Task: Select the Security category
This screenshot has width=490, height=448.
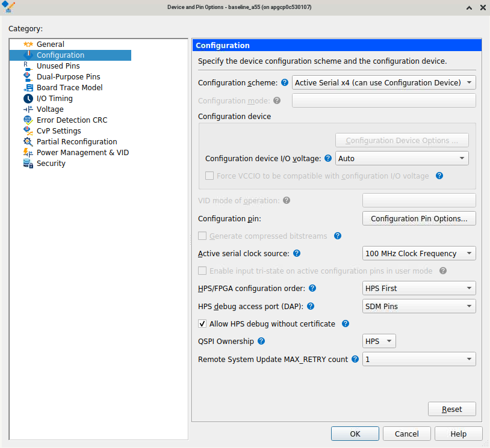Action: coord(51,164)
